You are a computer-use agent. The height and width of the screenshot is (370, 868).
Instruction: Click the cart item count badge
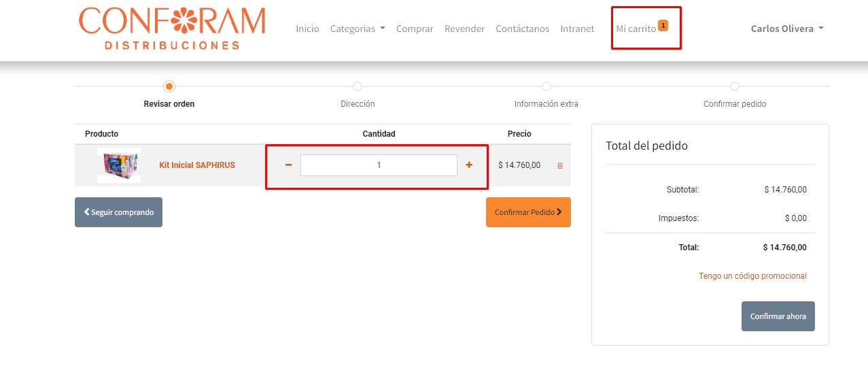click(663, 25)
